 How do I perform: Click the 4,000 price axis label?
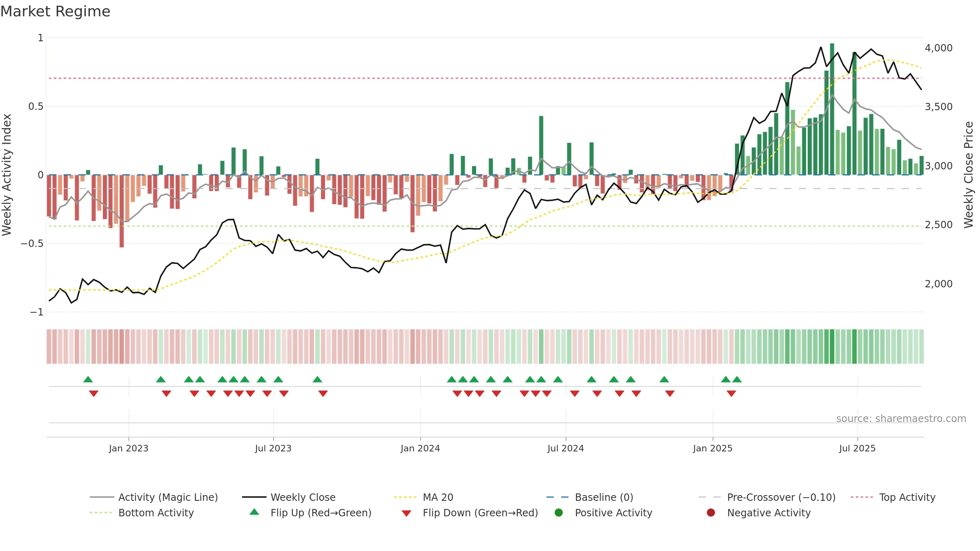(x=939, y=48)
